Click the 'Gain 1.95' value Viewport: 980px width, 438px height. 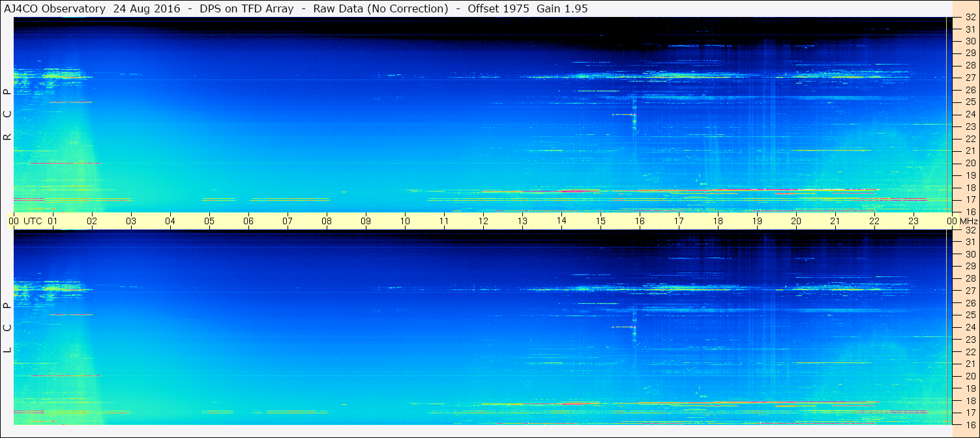[x=562, y=8]
